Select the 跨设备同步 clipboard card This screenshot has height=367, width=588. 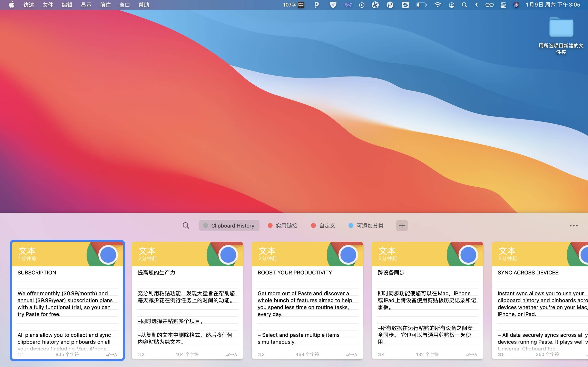coord(427,301)
